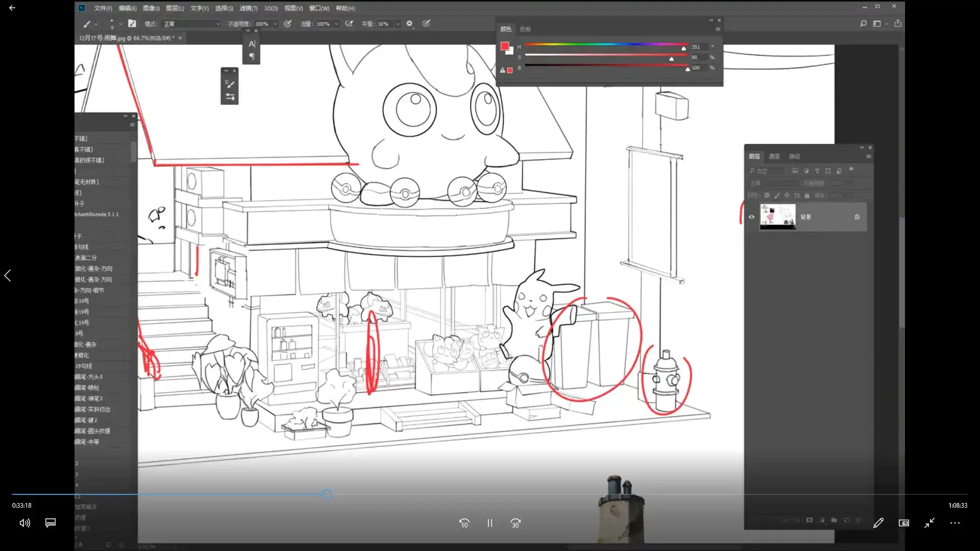Click the red foreground color swatch
Viewport: 980px width, 551px height.
pos(505,46)
